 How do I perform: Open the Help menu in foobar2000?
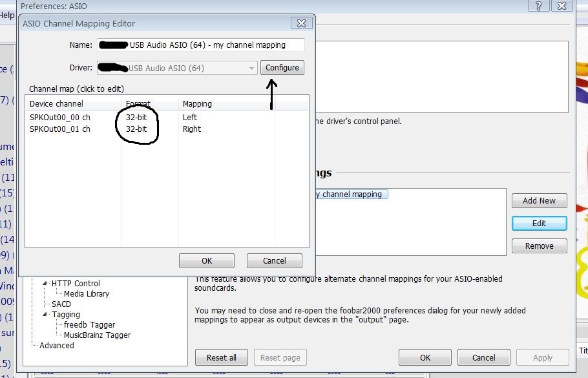point(6,16)
